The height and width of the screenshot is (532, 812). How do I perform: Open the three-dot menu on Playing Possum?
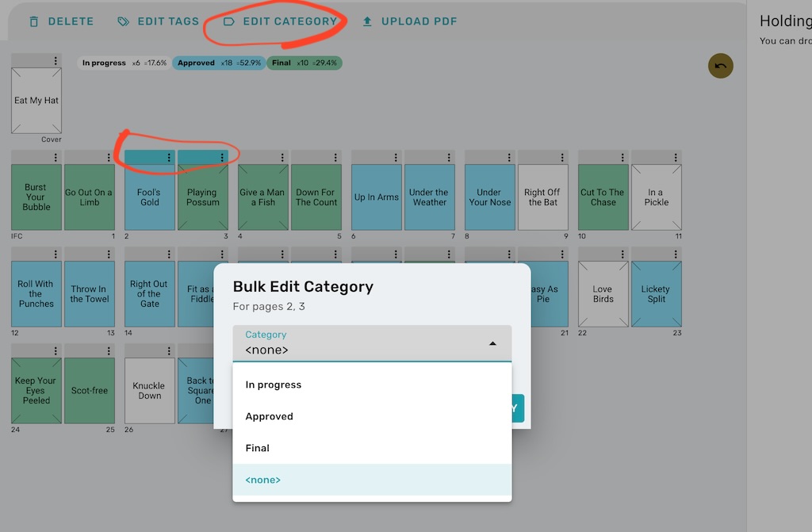coord(223,157)
